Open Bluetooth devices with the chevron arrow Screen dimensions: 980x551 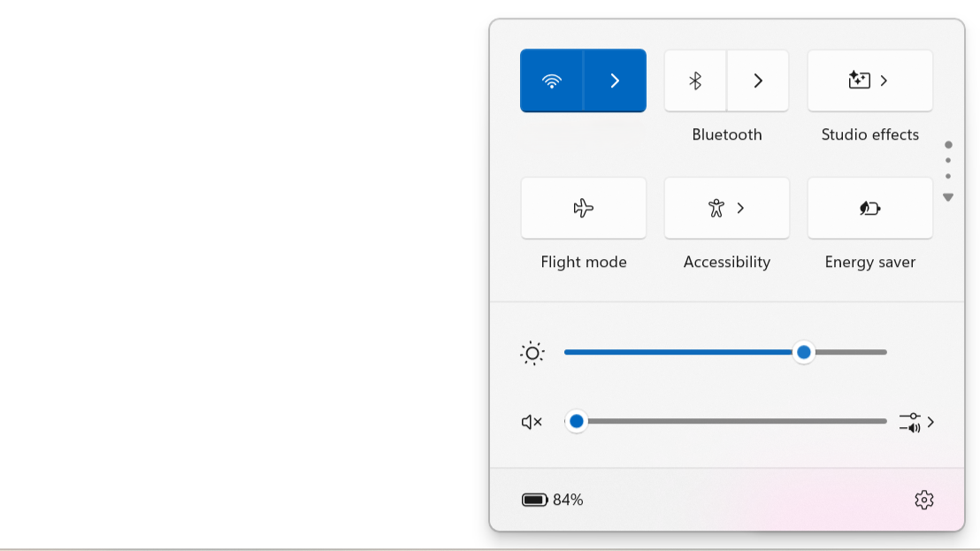pos(757,80)
